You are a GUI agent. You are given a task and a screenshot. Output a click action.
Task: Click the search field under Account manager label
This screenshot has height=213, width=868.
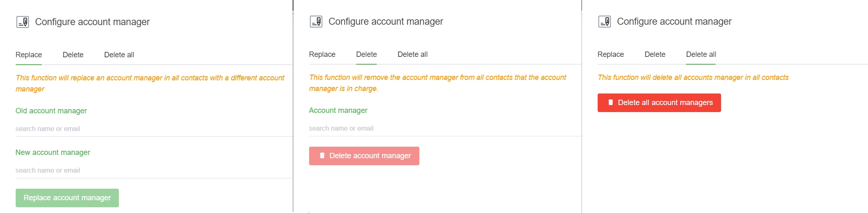tap(445, 129)
